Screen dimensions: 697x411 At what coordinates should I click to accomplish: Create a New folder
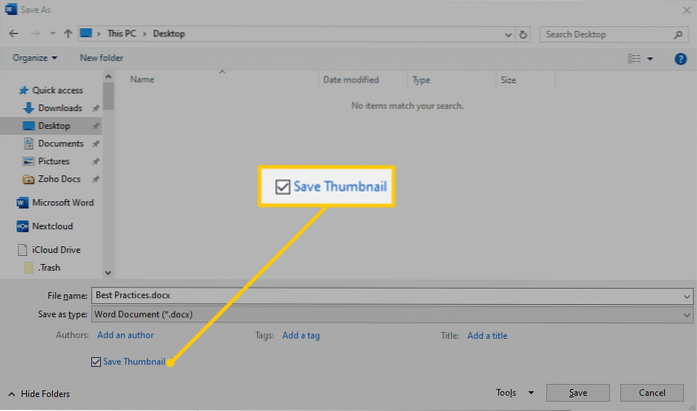pyautogui.click(x=101, y=58)
